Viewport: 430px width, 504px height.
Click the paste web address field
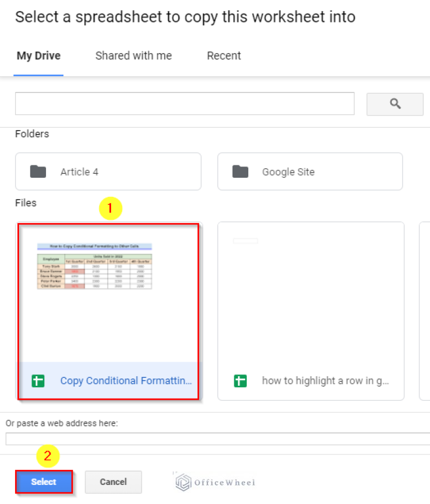point(218,438)
